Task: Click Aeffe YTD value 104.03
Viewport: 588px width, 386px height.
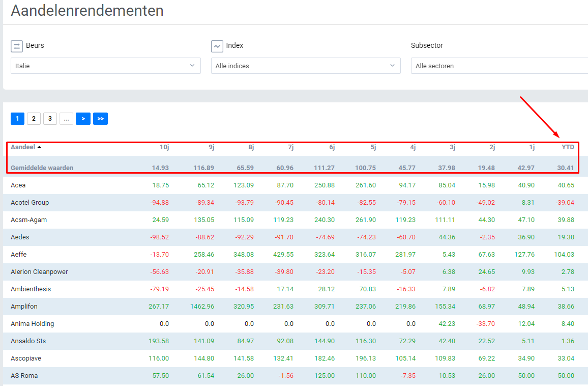Action: 564,254
